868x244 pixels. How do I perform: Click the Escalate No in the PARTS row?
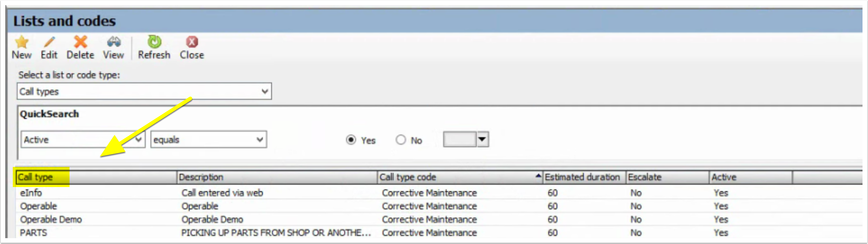pos(636,233)
